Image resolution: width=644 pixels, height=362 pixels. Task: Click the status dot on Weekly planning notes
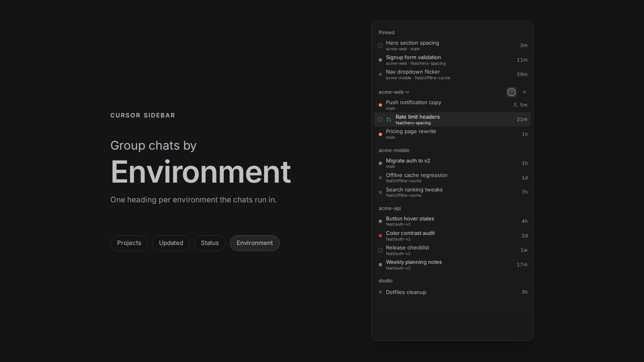[380, 265]
